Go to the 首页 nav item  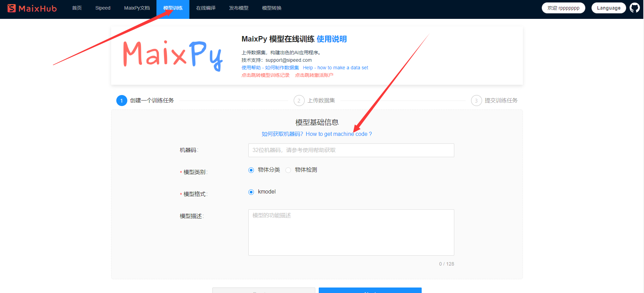pos(77,8)
